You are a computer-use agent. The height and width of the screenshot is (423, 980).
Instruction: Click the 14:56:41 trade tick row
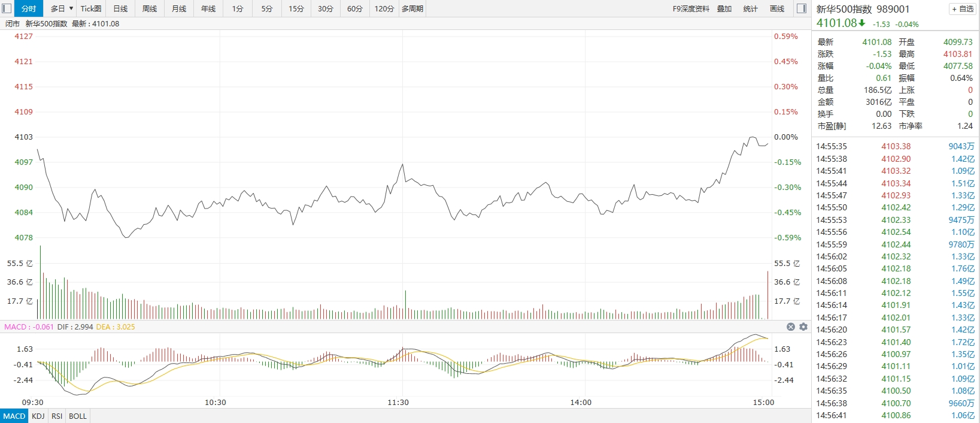(x=895, y=415)
